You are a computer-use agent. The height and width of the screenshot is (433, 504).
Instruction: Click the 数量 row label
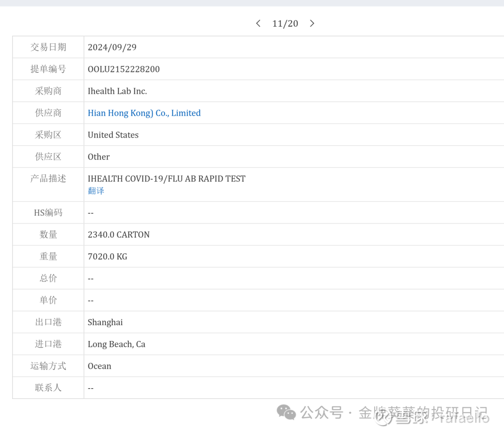pyautogui.click(x=48, y=235)
